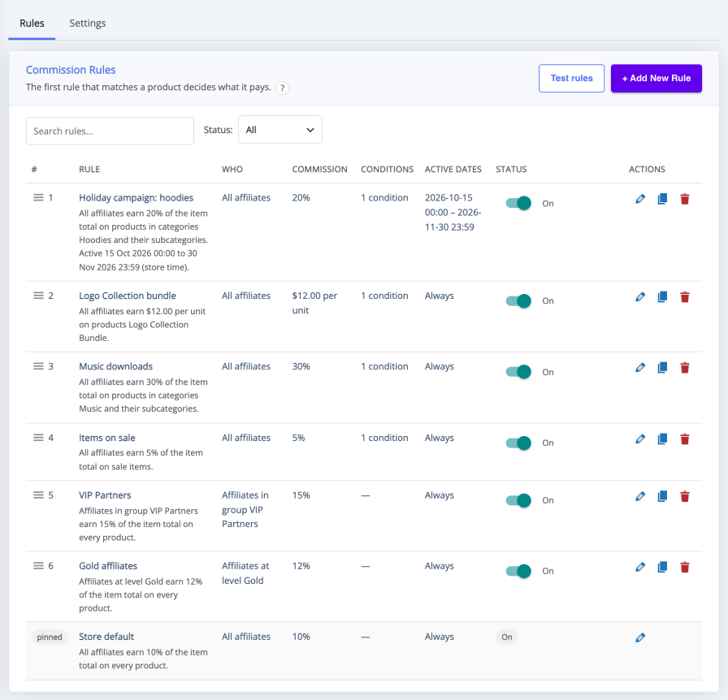Screen dimensions: 728x700
Task: Edit the Holiday campaign: hoodies rule
Action: (640, 199)
